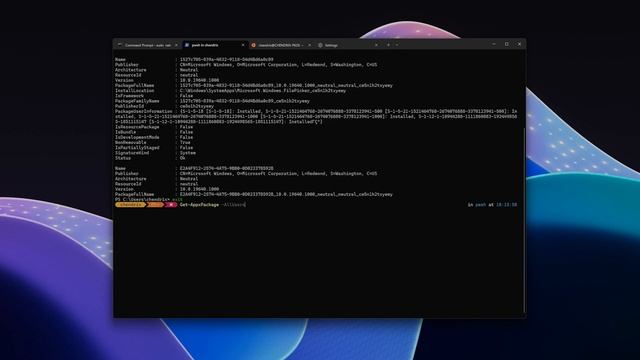The height and width of the screenshot is (360, 640).
Task: Click the PackageUserInformation label
Action: click(144, 111)
